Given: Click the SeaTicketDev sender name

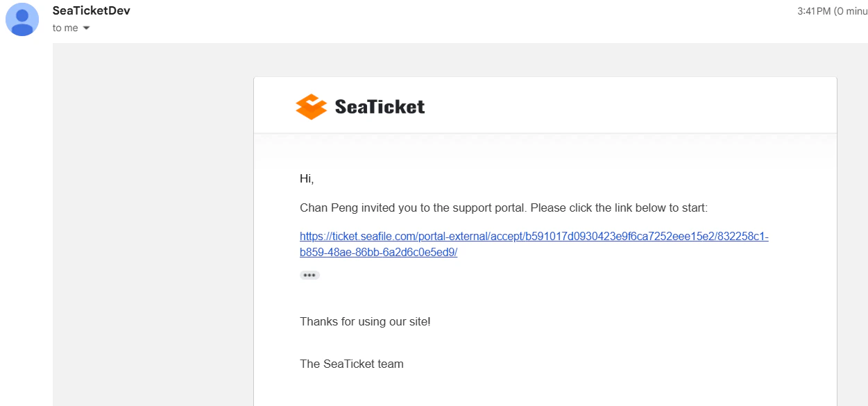Looking at the screenshot, I should [x=91, y=11].
